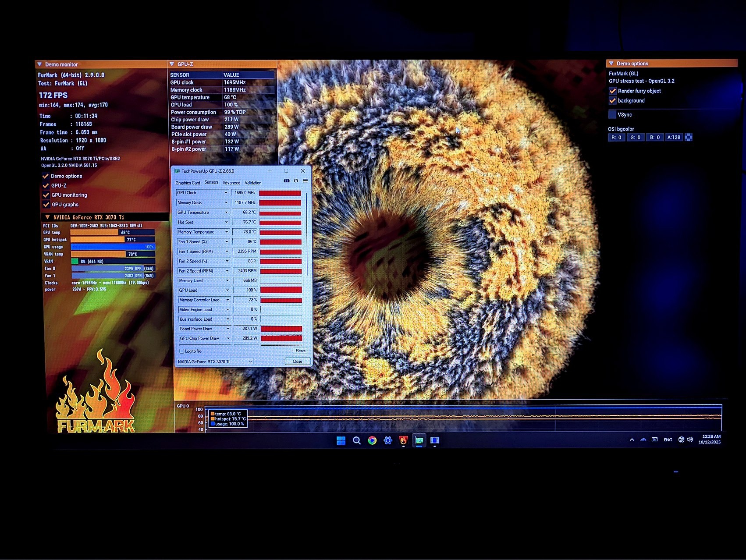Toggle the Log to file checkbox
This screenshot has height=560, width=746.
pyautogui.click(x=182, y=351)
